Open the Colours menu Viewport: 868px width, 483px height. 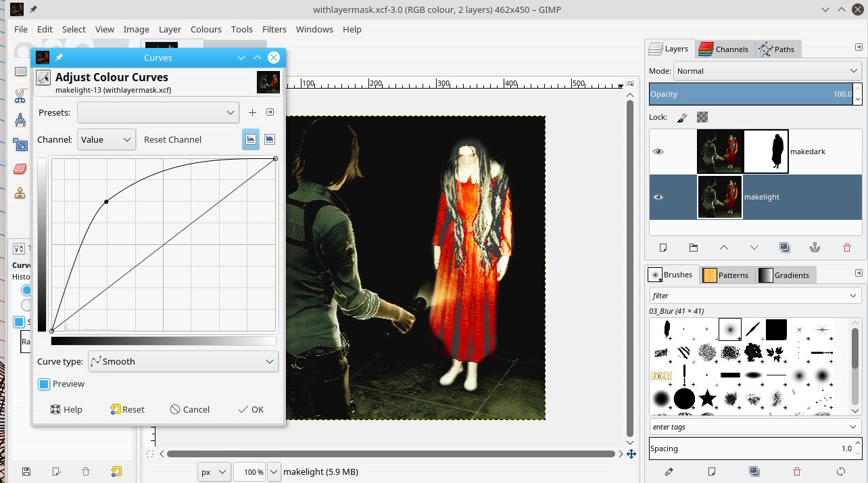pos(206,29)
